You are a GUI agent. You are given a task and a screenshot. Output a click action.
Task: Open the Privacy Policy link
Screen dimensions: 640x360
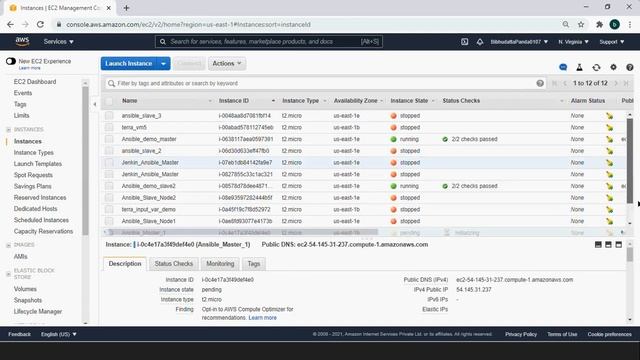521,334
